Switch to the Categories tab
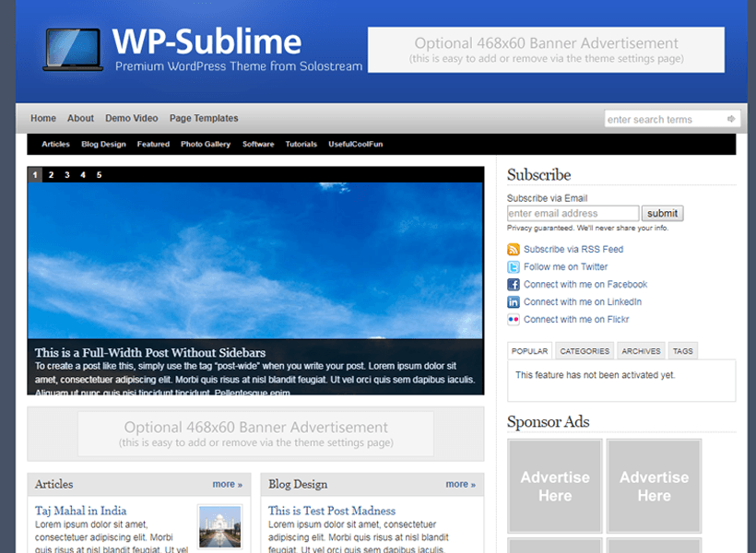This screenshot has height=553, width=756. [x=585, y=351]
